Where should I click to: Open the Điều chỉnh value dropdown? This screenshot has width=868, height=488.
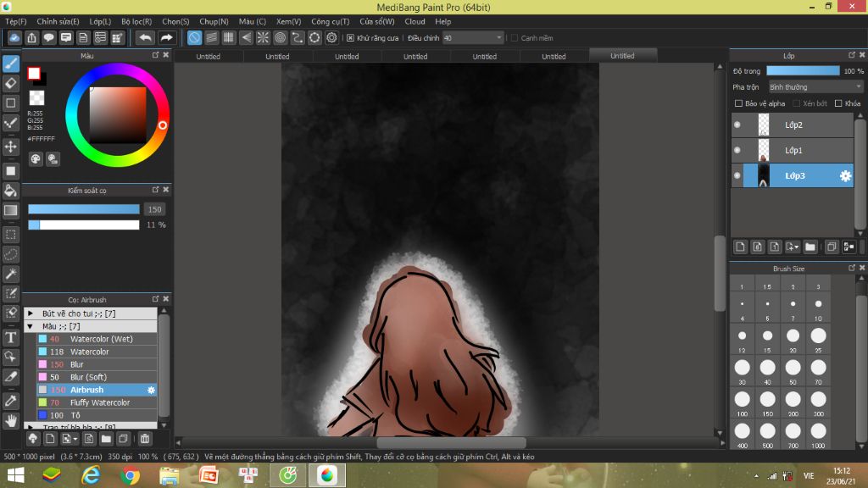click(498, 38)
